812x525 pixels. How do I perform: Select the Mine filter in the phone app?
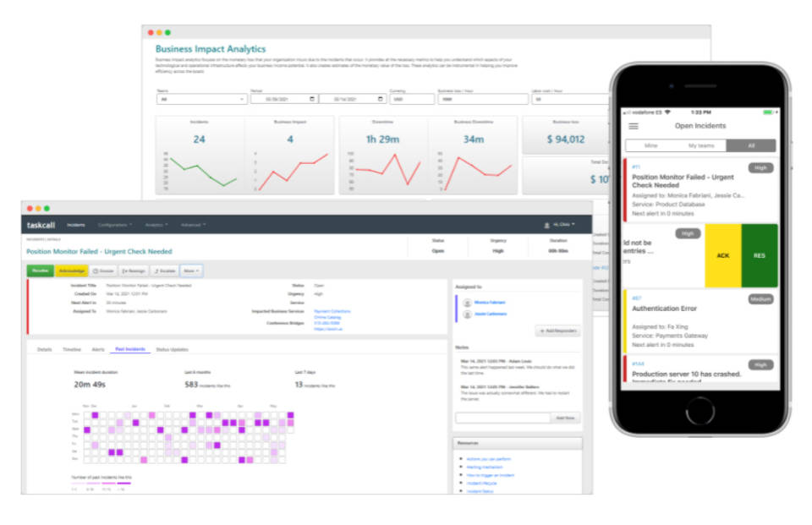tap(651, 145)
